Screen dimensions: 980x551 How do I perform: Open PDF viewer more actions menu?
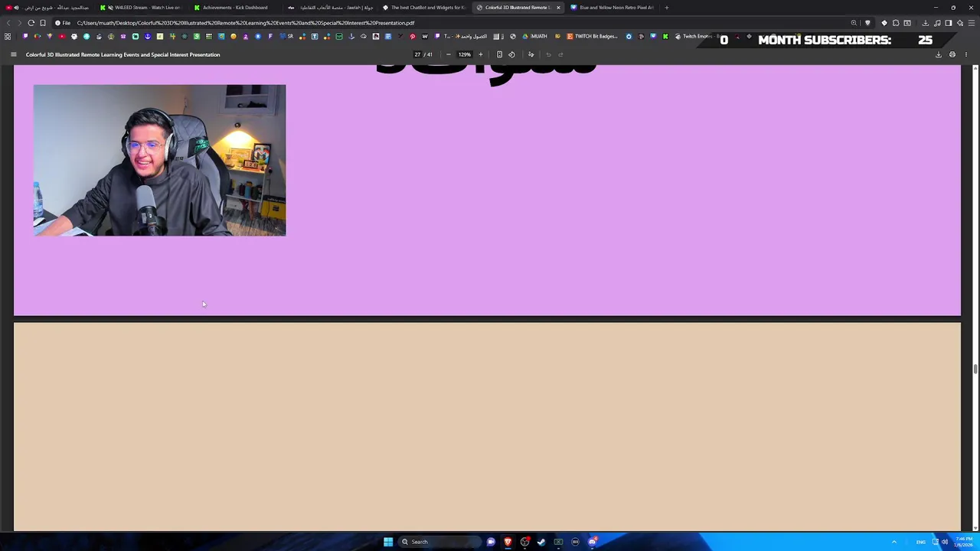[x=966, y=54]
